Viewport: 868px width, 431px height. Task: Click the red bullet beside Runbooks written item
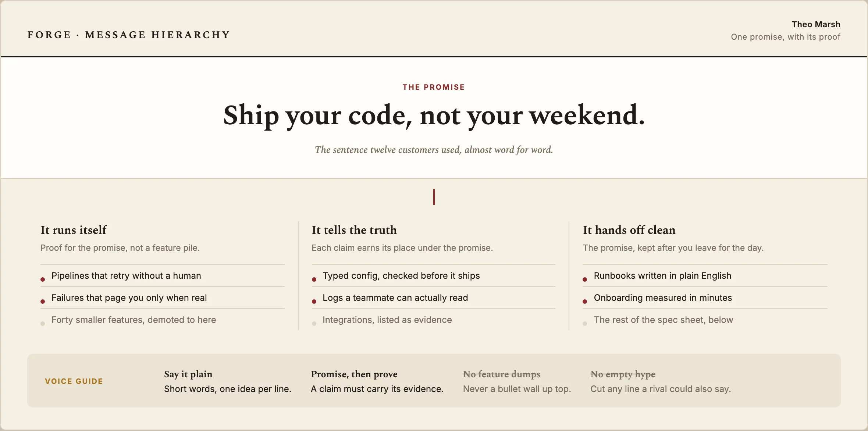click(x=585, y=279)
